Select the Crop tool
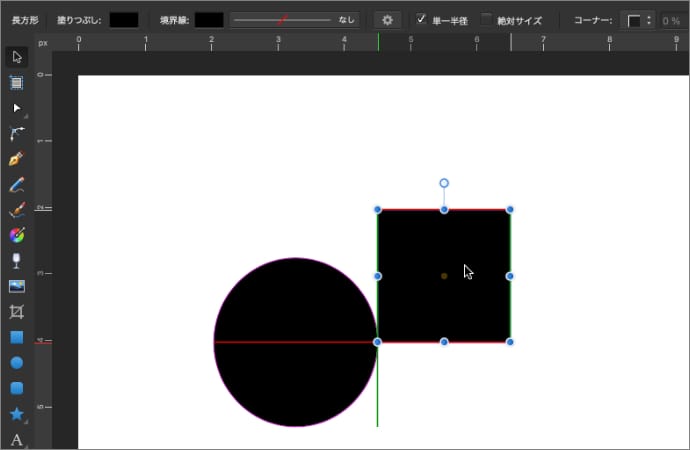 pyautogui.click(x=17, y=312)
